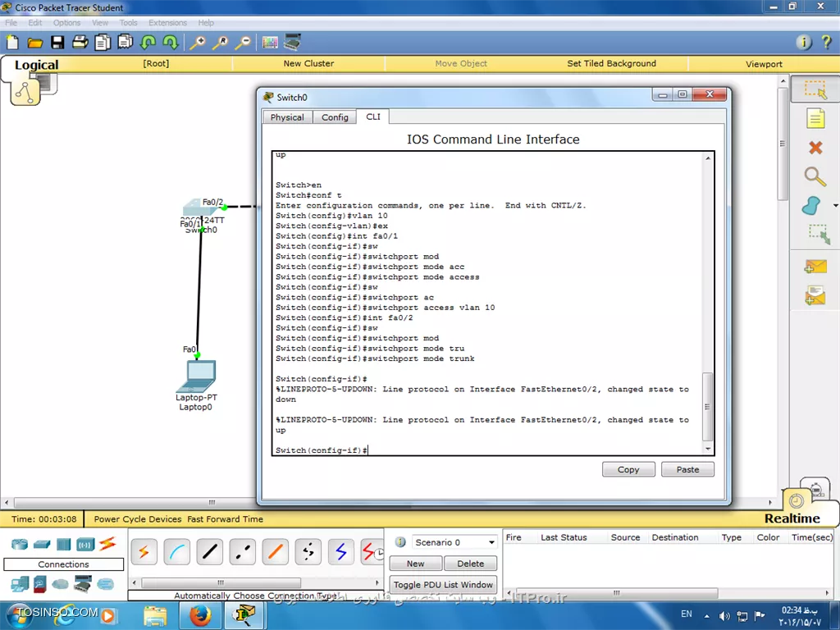
Task: Select the Wireless Devices category
Action: pyautogui.click(x=85, y=545)
